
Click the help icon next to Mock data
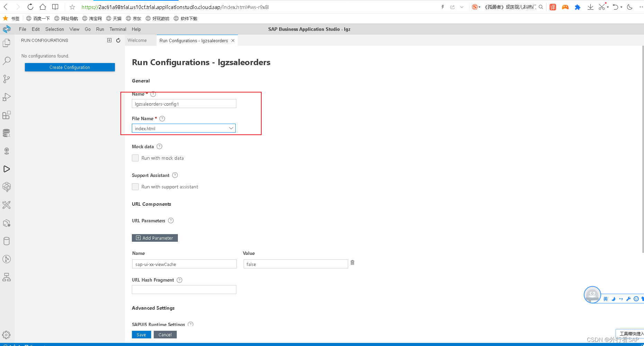click(160, 147)
